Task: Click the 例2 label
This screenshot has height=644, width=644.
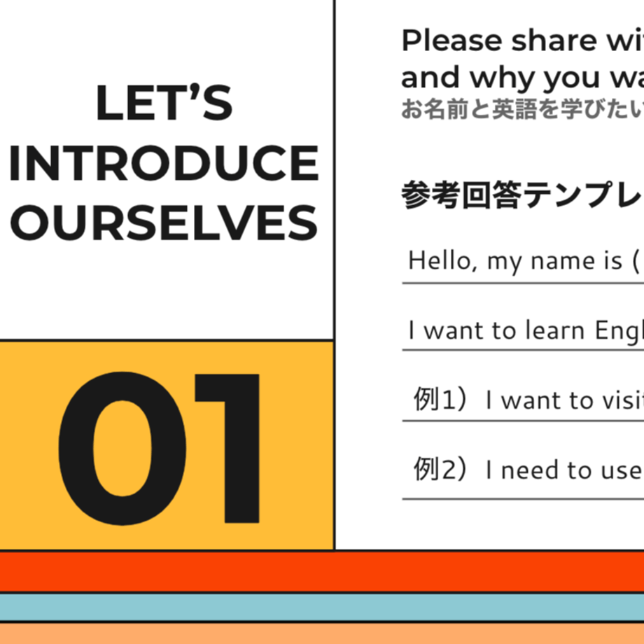Action: tap(440, 469)
